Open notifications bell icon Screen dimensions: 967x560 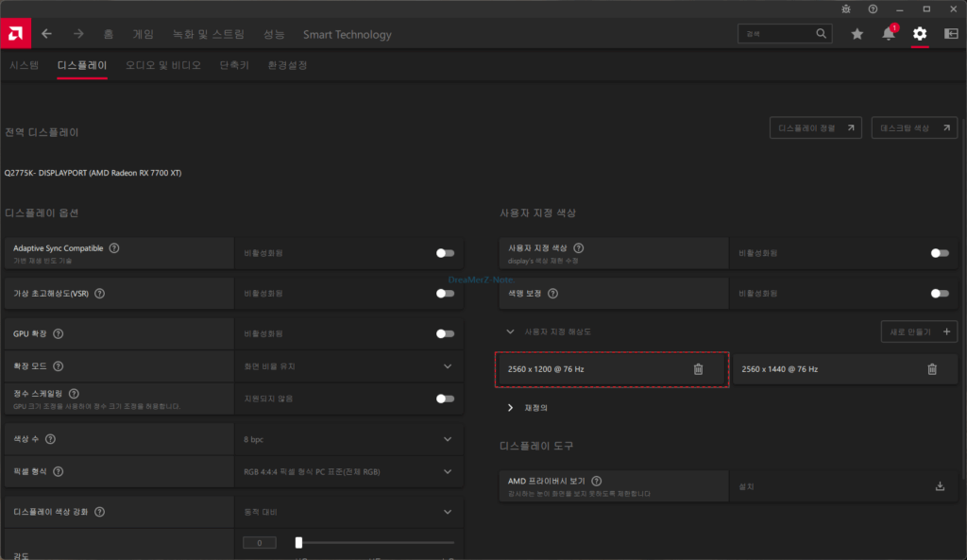coord(889,34)
